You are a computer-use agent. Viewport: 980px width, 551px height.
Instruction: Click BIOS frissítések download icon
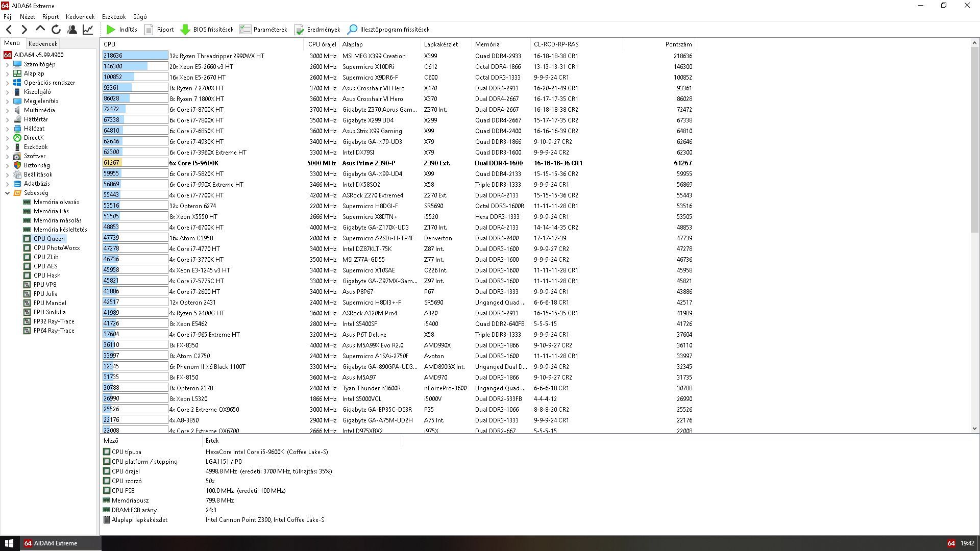tap(185, 30)
